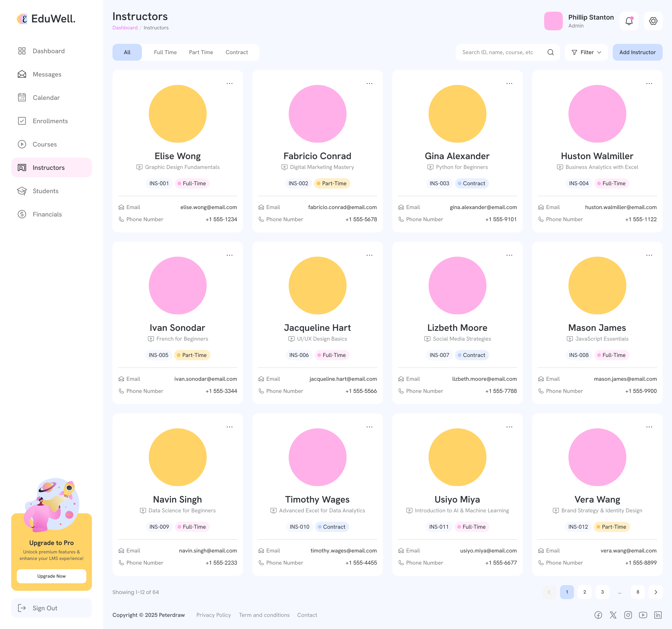Click the Add Instructor button
This screenshot has width=672, height=629.
tap(637, 52)
